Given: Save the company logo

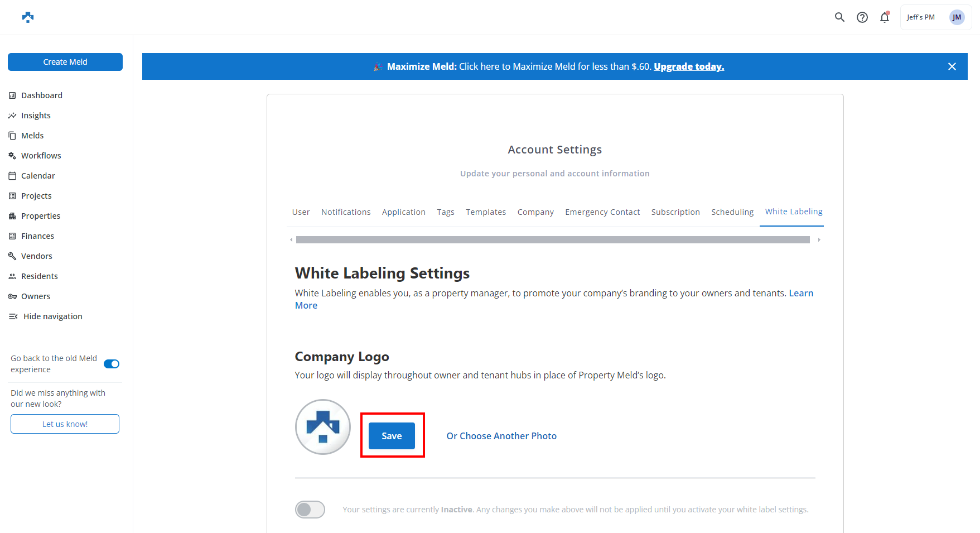Looking at the screenshot, I should pos(391,435).
